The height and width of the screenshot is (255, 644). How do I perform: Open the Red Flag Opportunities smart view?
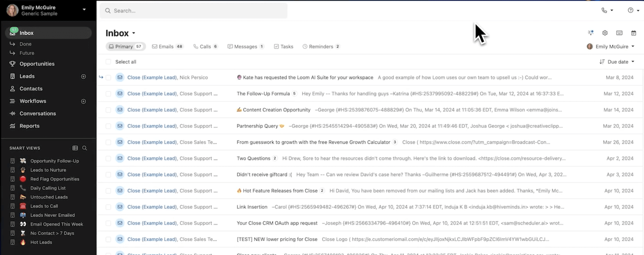(55, 179)
